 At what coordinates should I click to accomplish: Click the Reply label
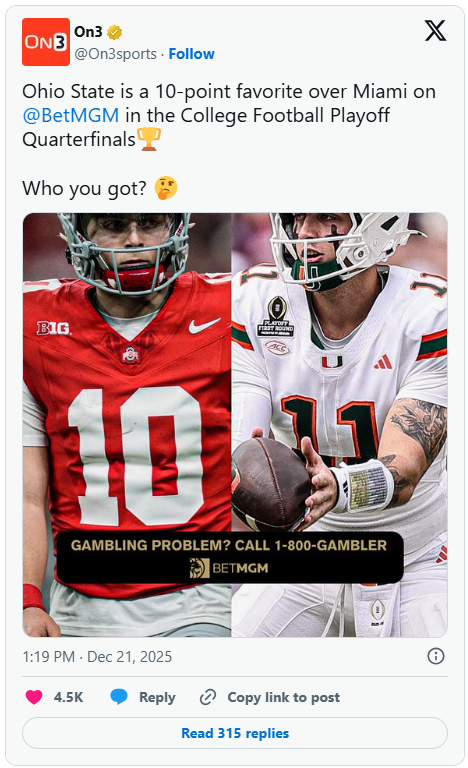[157, 697]
